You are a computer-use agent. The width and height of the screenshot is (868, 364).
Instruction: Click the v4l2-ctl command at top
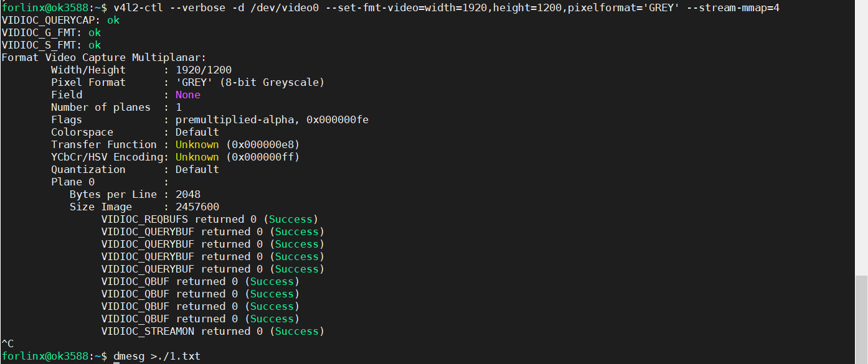[446, 7]
